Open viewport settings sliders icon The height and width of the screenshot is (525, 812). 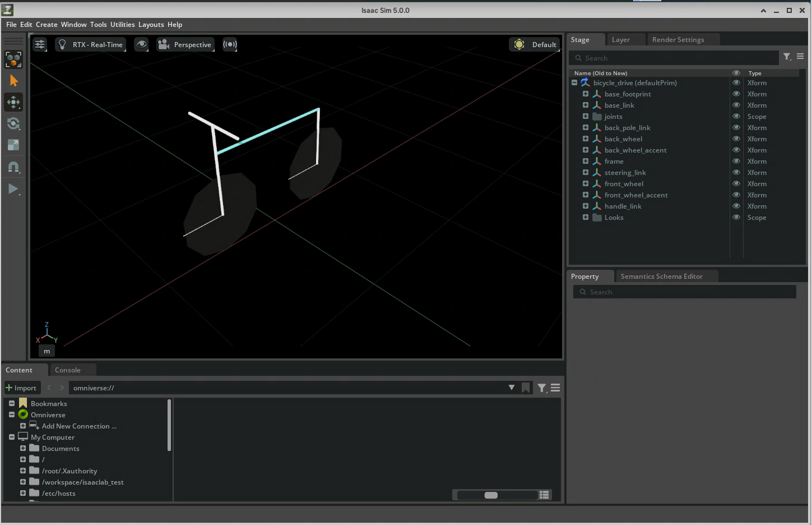(40, 44)
